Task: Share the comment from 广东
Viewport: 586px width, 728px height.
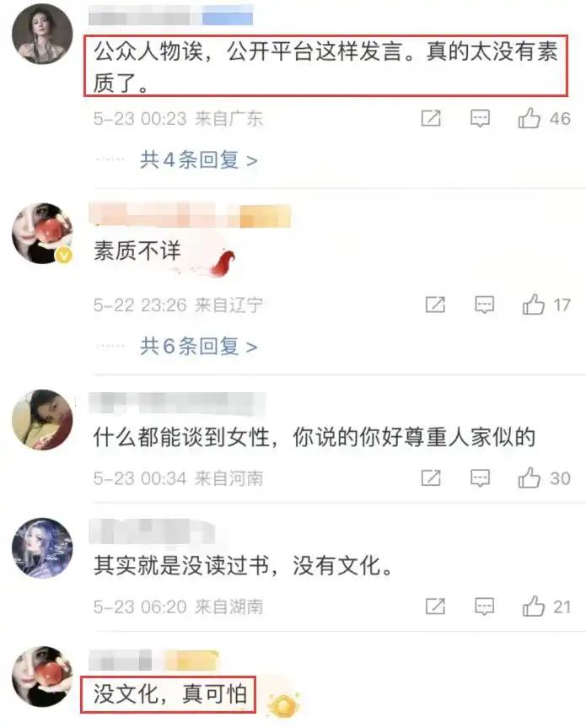Action: pos(431,118)
